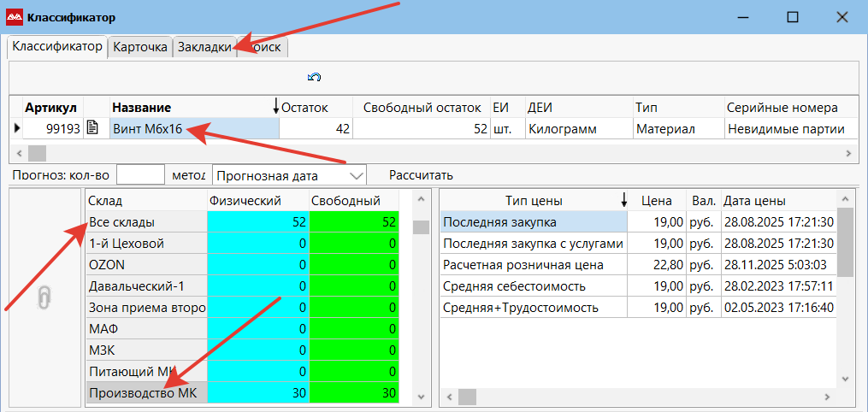Screen dimensions: 868x412
Task: Focus the Прогноз кол-во input field
Action: point(139,175)
